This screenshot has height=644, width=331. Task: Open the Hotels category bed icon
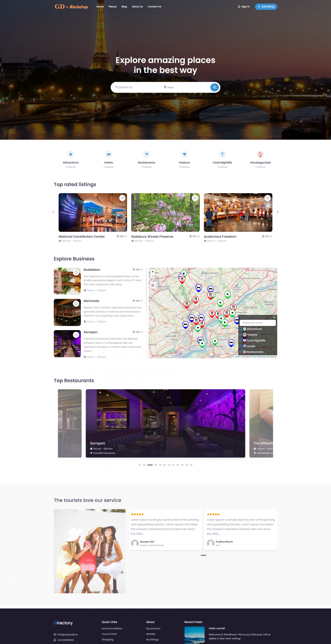[x=108, y=154]
